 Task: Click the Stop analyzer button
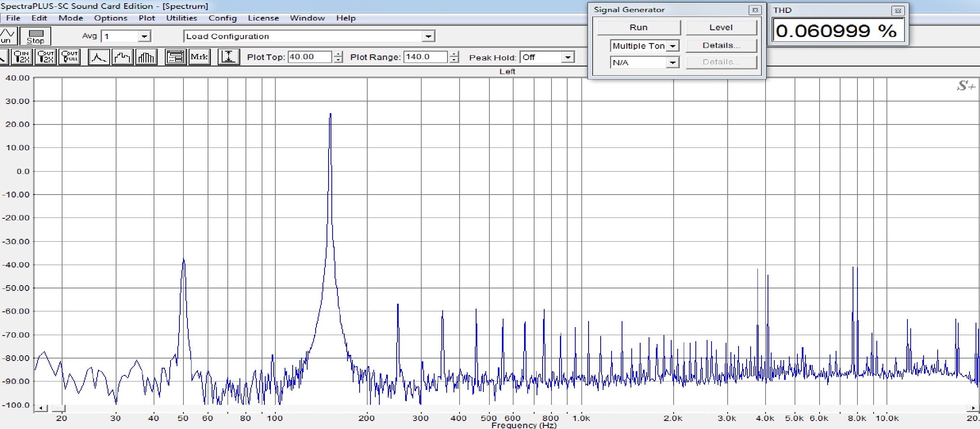pyautogui.click(x=35, y=36)
